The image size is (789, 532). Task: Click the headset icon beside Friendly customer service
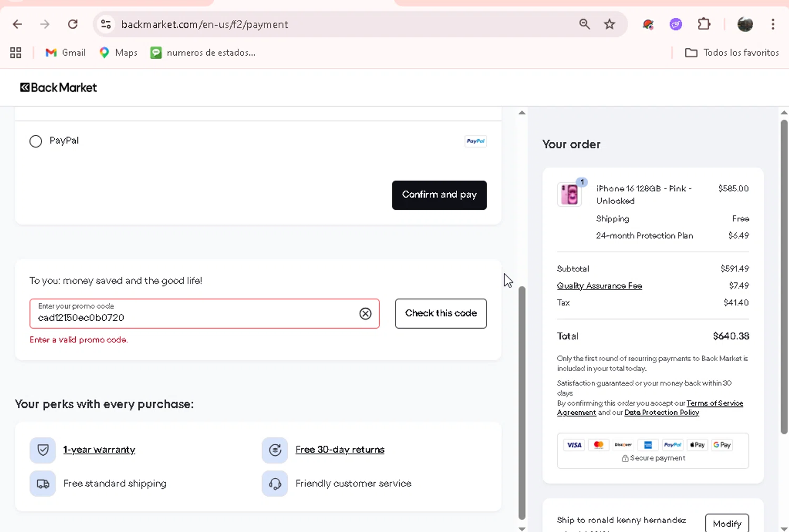point(275,484)
